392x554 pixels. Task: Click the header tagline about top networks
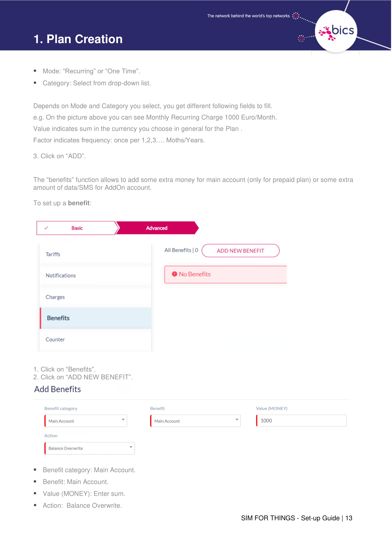(248, 16)
